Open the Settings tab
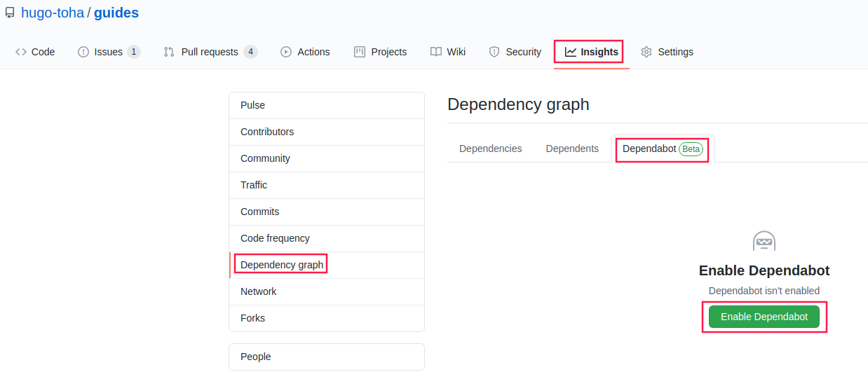This screenshot has width=868, height=379. click(x=667, y=52)
